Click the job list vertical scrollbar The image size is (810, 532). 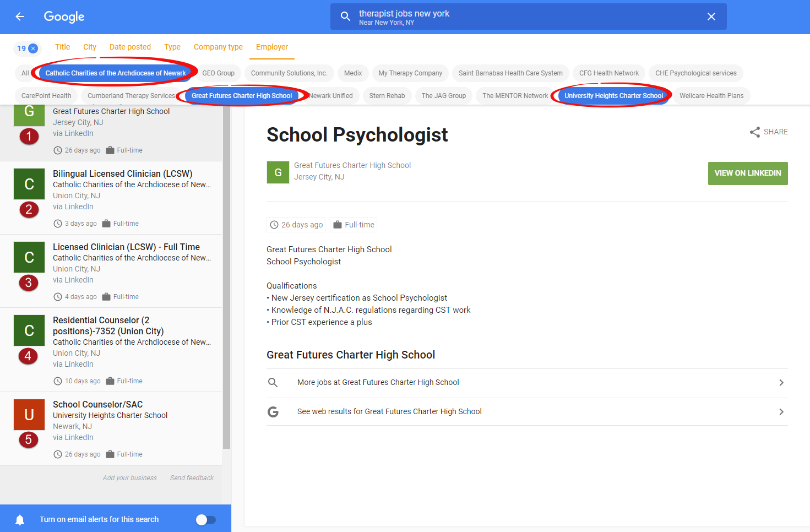(x=226, y=275)
